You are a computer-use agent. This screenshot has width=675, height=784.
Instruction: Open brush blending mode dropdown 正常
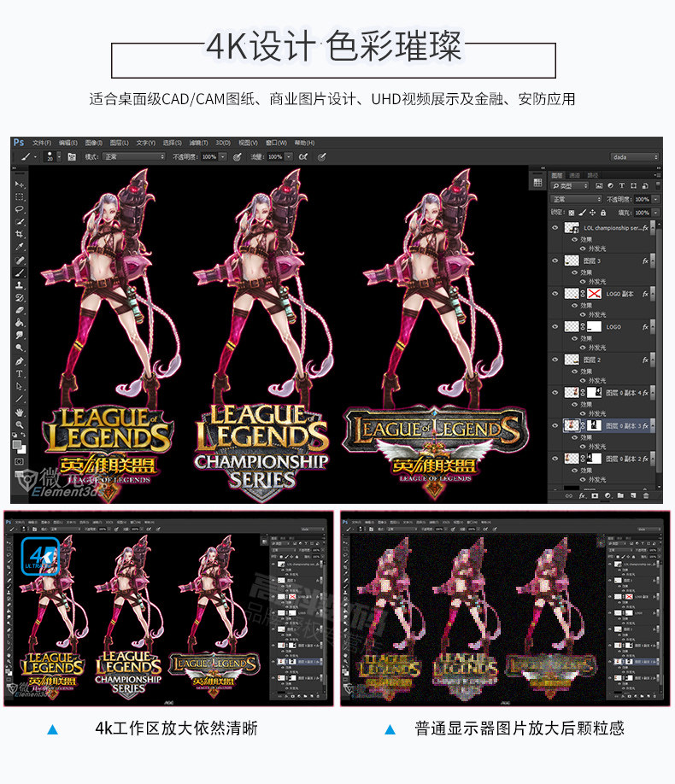click(x=134, y=157)
